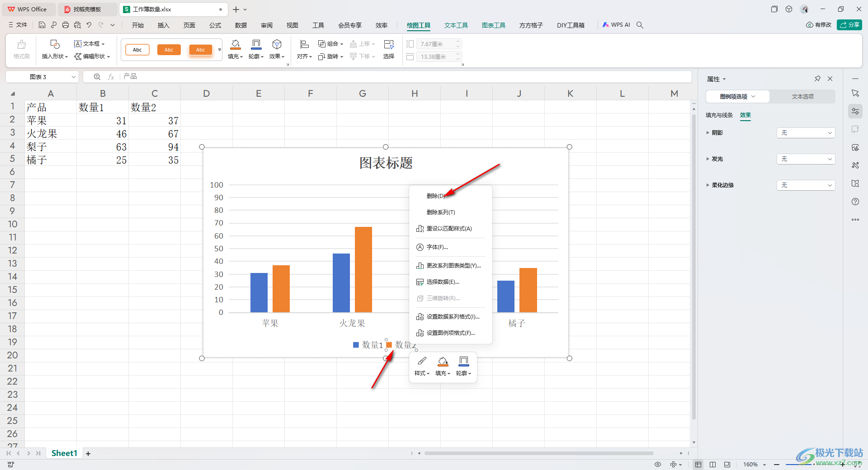Add a new sheet with plus button

coord(88,453)
